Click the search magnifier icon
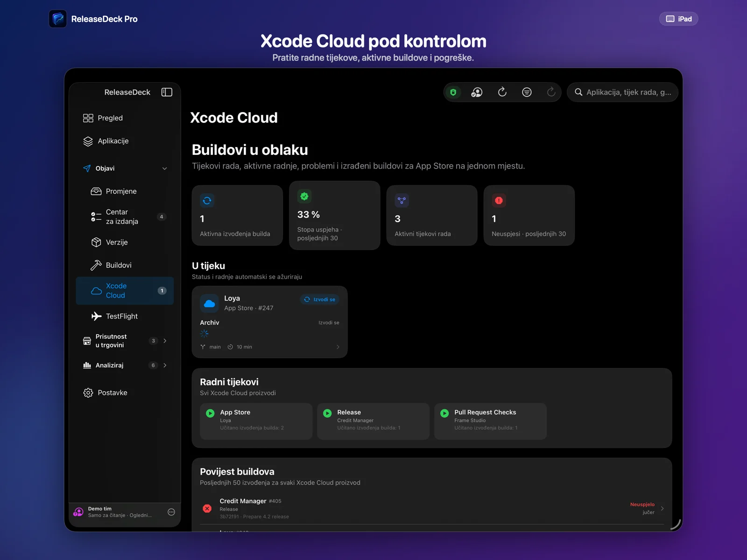The image size is (747, 560). click(x=578, y=92)
